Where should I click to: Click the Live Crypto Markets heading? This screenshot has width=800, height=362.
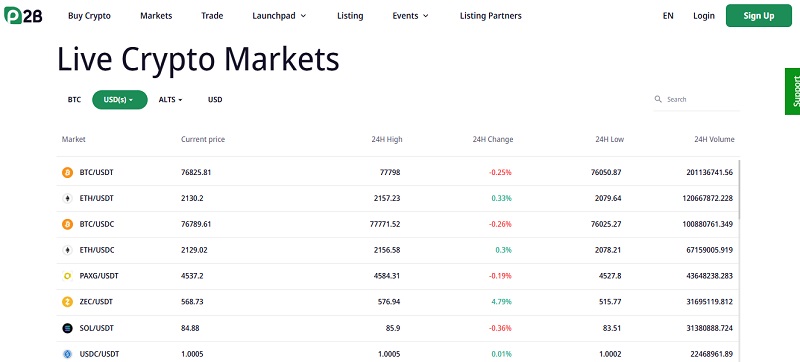[198, 60]
